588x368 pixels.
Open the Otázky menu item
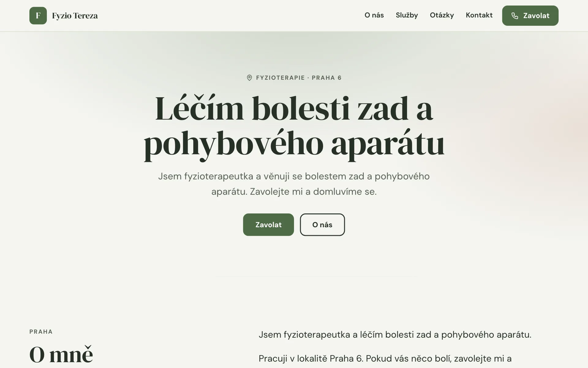[442, 15]
